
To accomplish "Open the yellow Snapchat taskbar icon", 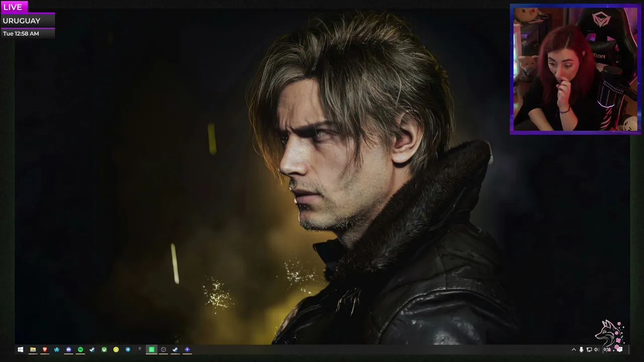I will pos(116,349).
